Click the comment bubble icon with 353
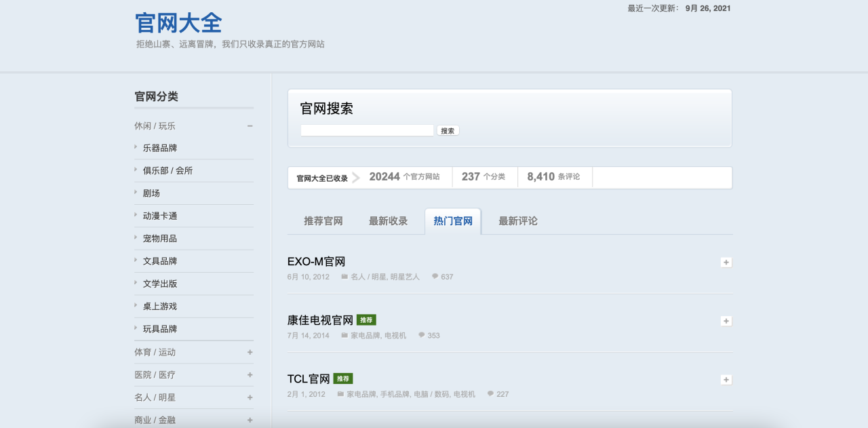 (x=422, y=335)
